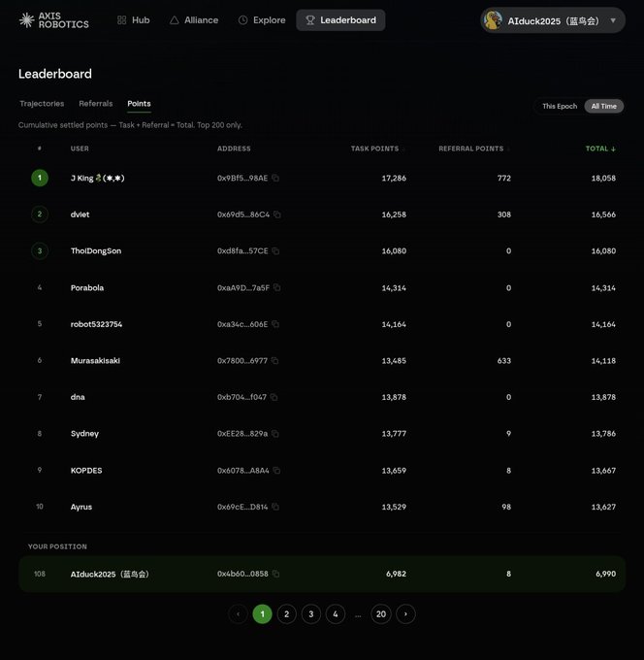Switch to the Trajectories tab

[42, 104]
